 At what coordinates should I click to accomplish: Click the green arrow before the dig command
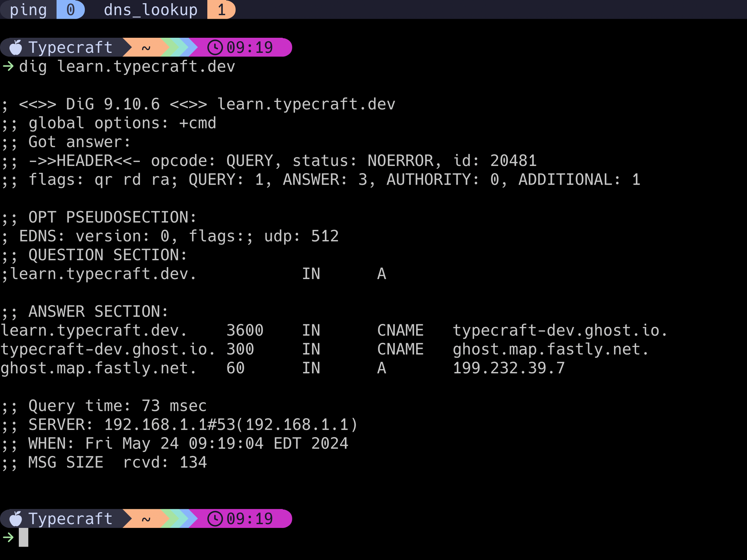tap(8, 66)
